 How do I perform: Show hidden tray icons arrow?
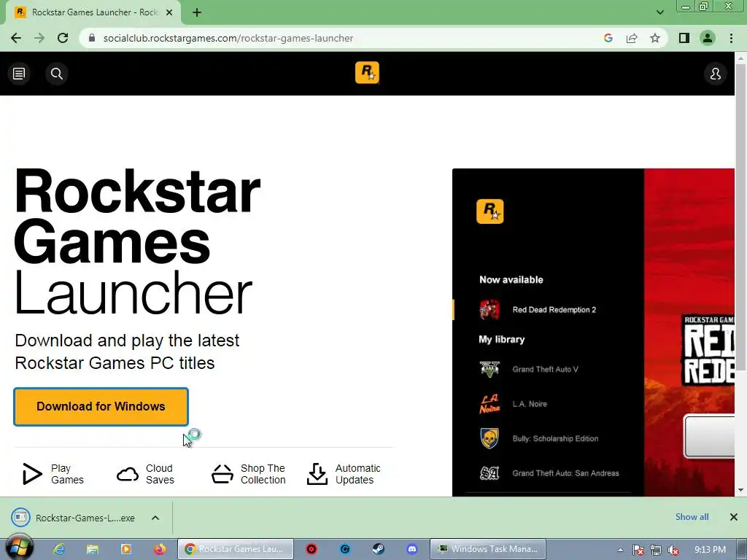(620, 550)
